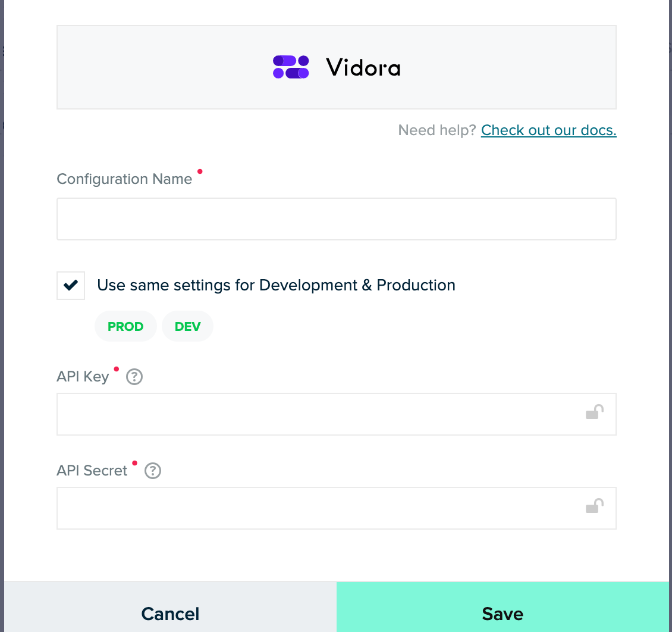Click the lock icon in API Key field
This screenshot has width=672, height=632.
tap(594, 412)
